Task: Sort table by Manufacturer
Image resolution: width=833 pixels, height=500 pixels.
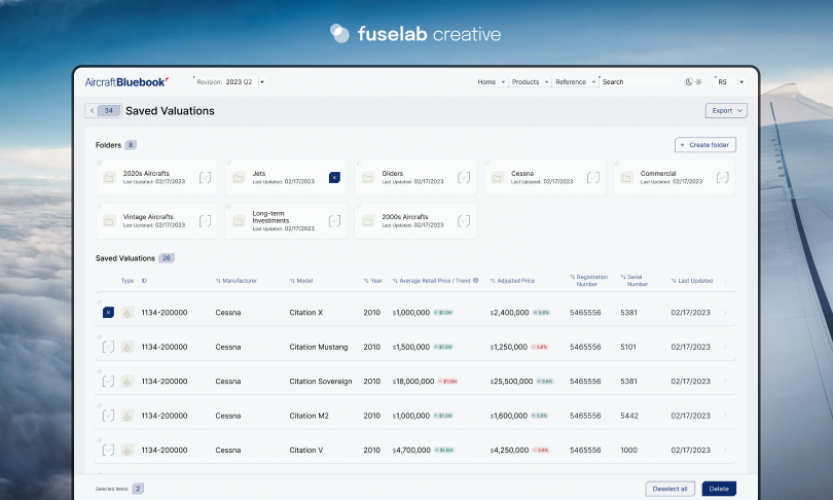Action: 236,281
